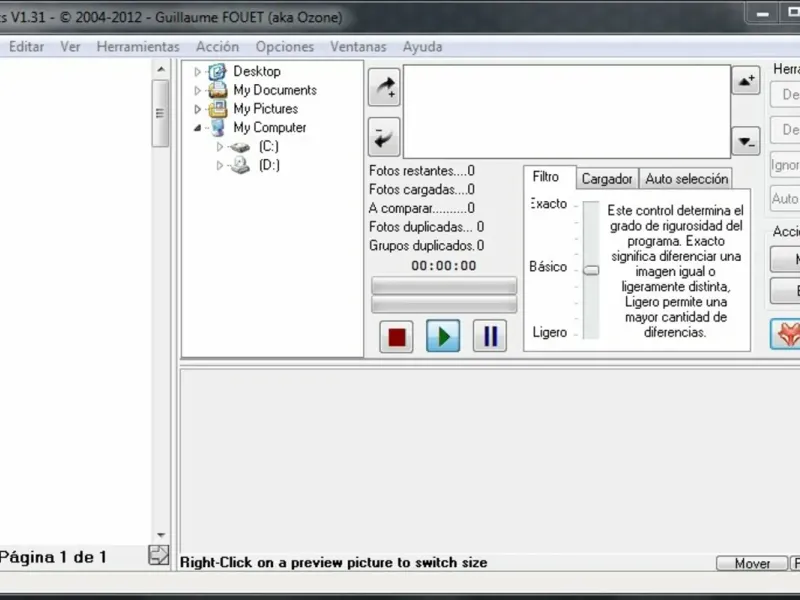This screenshot has width=800, height=600.
Task: Expand the (D:) drive node
Action: (x=219, y=165)
